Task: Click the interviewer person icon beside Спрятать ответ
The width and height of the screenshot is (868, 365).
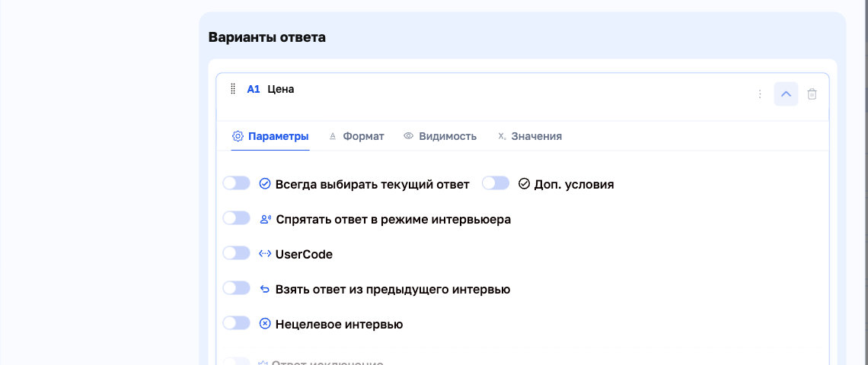Action: point(265,219)
